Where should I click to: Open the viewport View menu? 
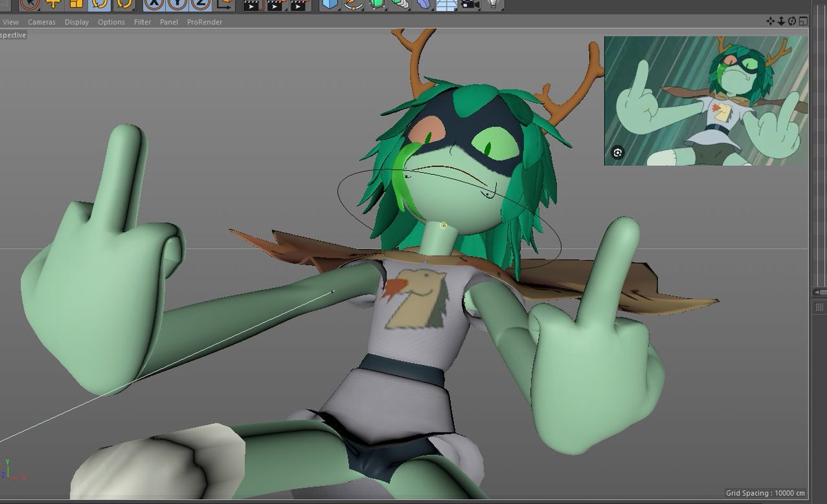click(x=10, y=22)
